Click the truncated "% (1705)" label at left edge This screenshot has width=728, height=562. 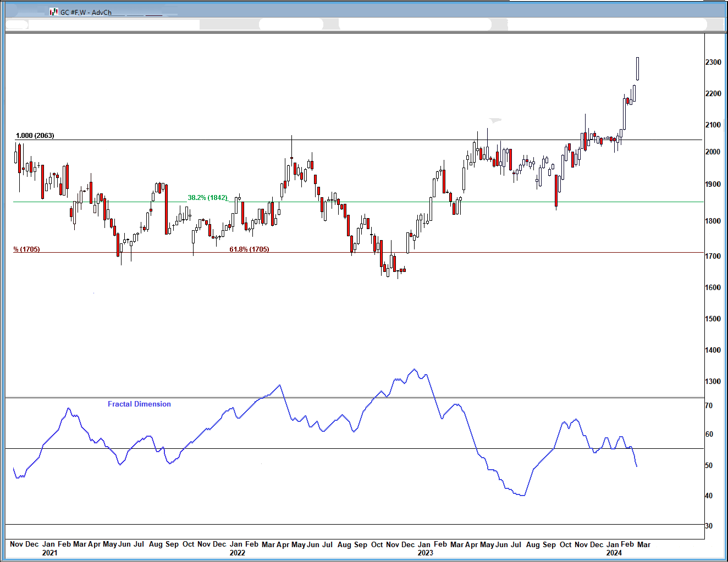click(27, 249)
